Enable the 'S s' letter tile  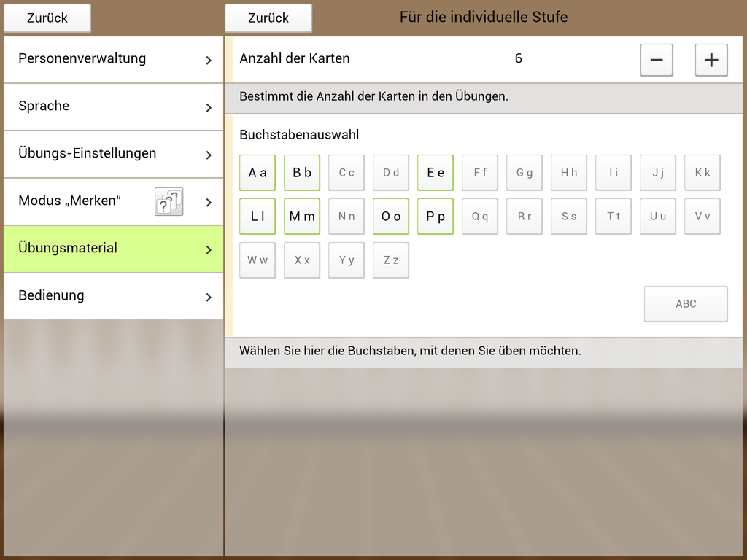coord(569,217)
